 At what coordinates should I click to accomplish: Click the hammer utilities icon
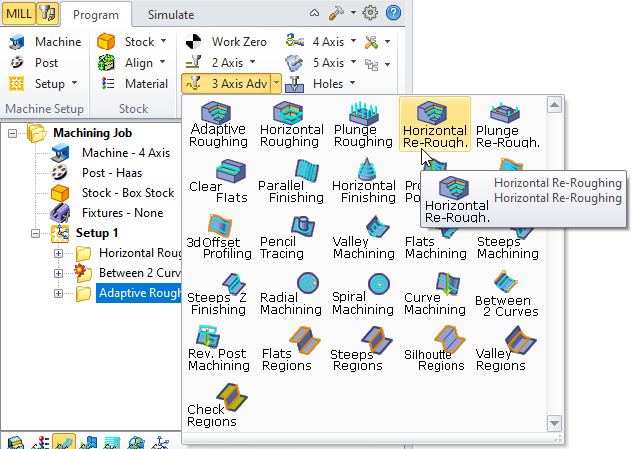click(336, 13)
